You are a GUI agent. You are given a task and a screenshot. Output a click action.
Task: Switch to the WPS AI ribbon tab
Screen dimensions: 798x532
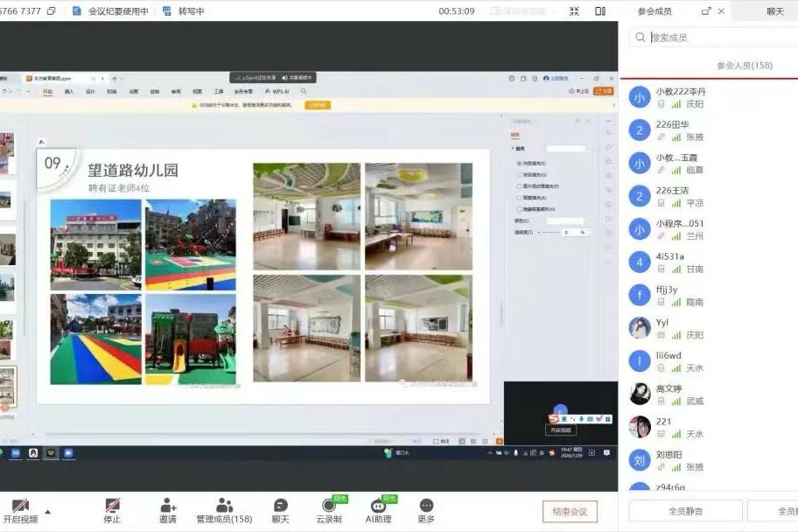pos(282,91)
